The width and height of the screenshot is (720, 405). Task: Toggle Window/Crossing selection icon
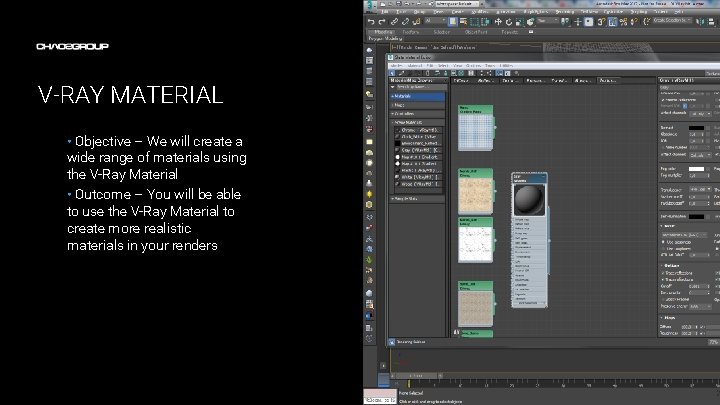click(485, 22)
